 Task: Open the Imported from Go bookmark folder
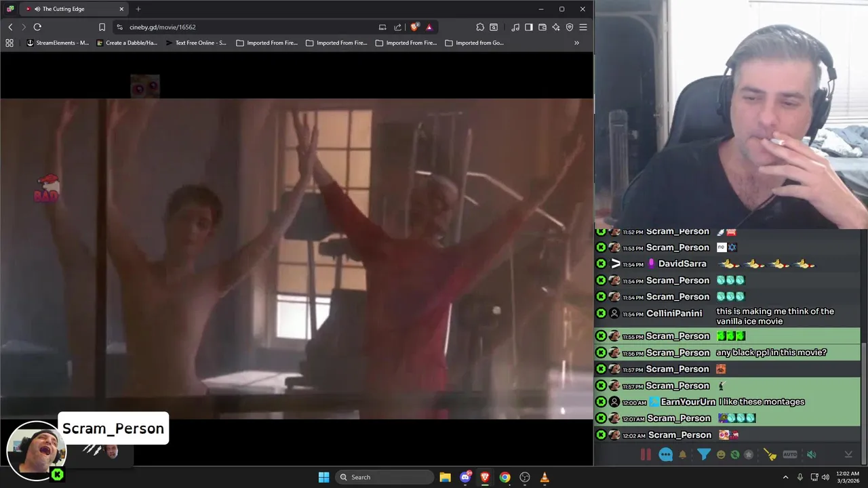(x=474, y=43)
